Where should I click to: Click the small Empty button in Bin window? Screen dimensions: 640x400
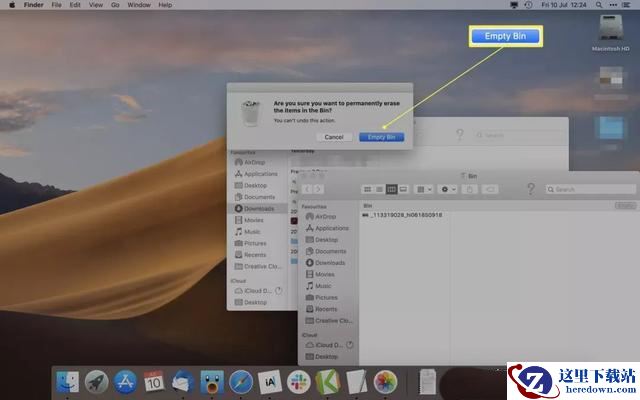[625, 206]
